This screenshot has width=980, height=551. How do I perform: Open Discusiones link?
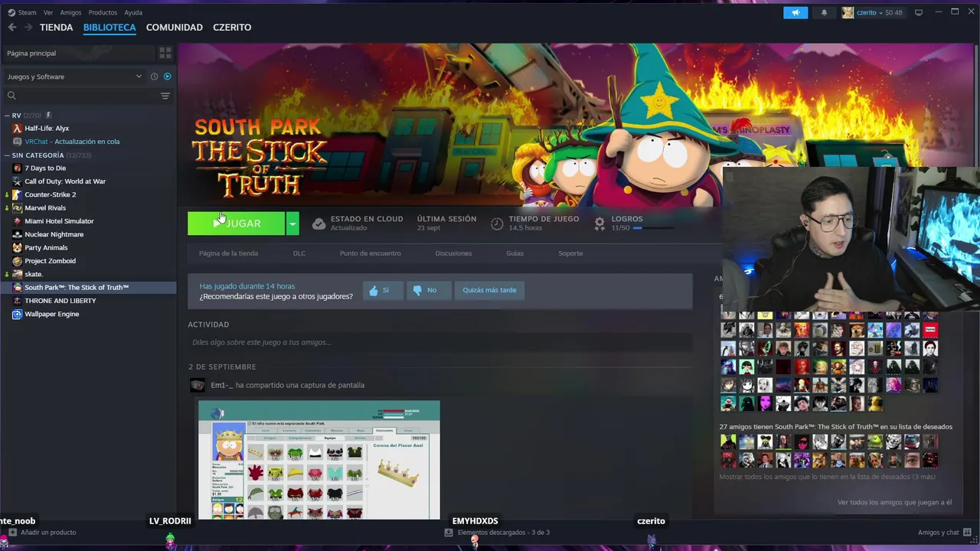pyautogui.click(x=453, y=253)
